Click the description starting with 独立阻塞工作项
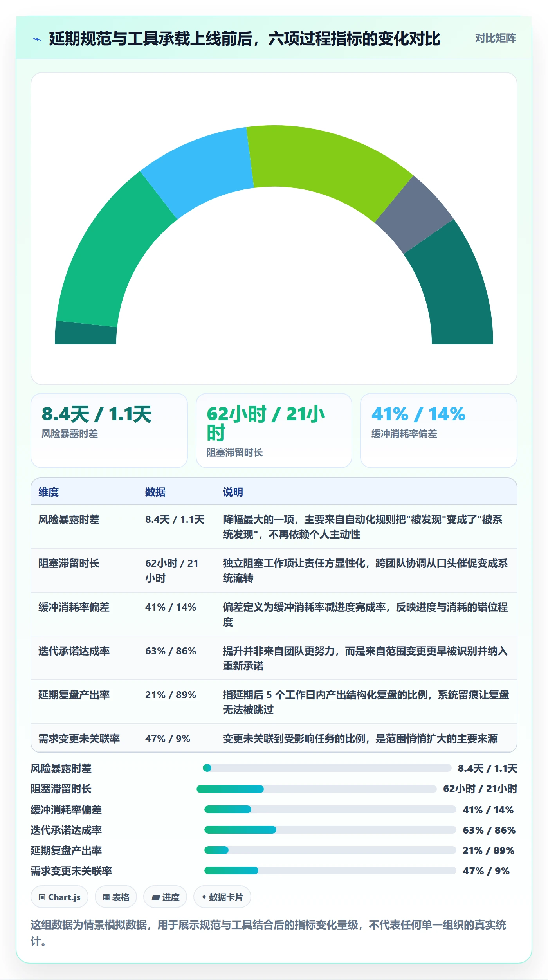548x980 pixels. 365,571
